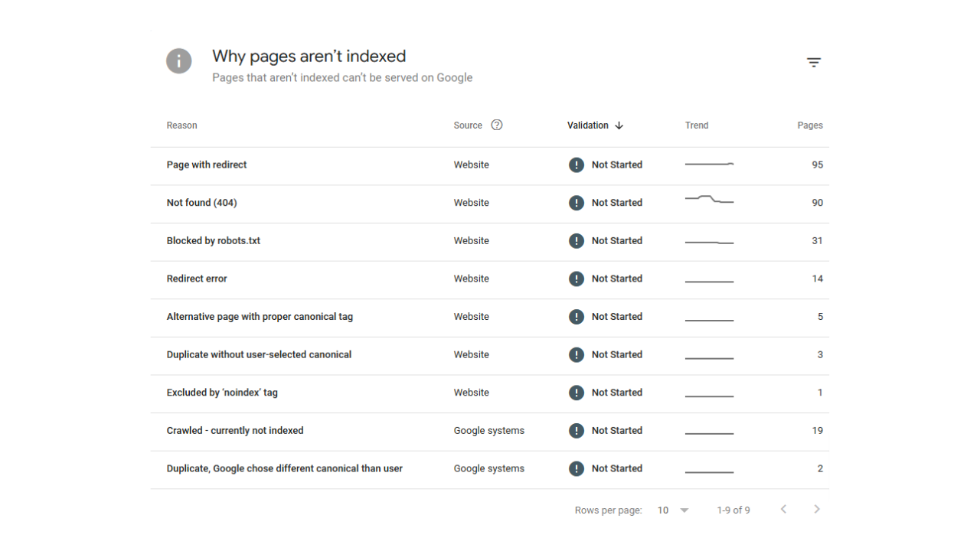Open Excluded by 'noindex' tag reason
The width and height of the screenshot is (980, 551).
pos(222,393)
